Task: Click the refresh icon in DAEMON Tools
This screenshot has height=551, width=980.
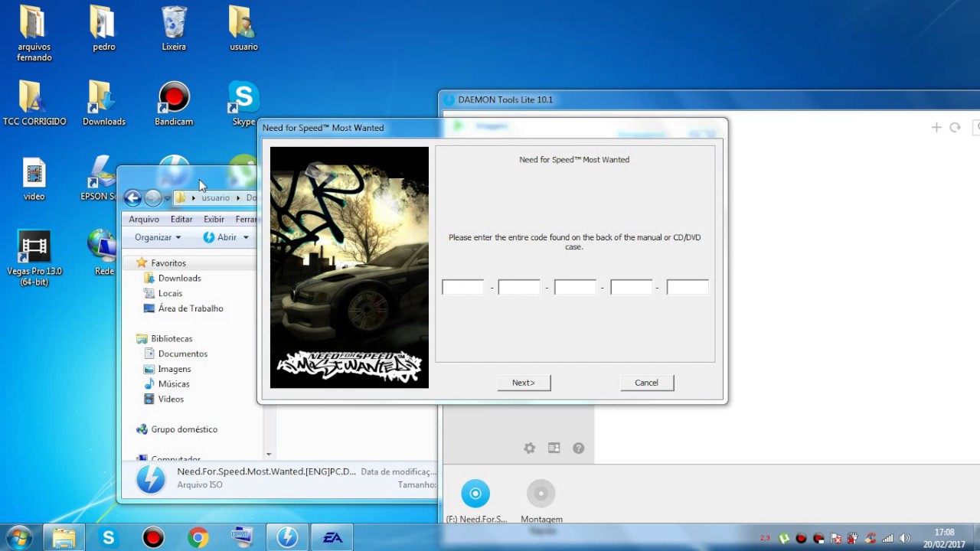Action: [955, 128]
